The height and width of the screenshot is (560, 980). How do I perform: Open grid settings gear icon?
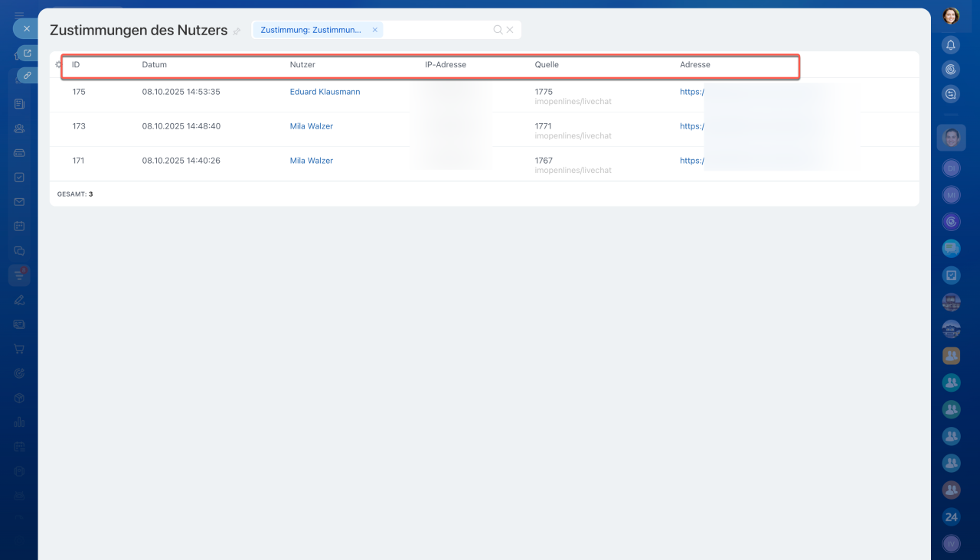pos(58,65)
